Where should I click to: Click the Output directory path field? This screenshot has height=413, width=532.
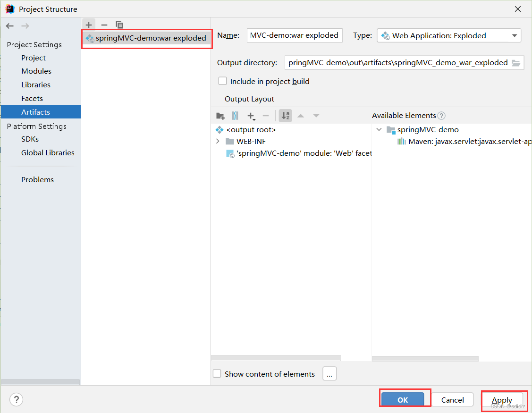coord(397,63)
